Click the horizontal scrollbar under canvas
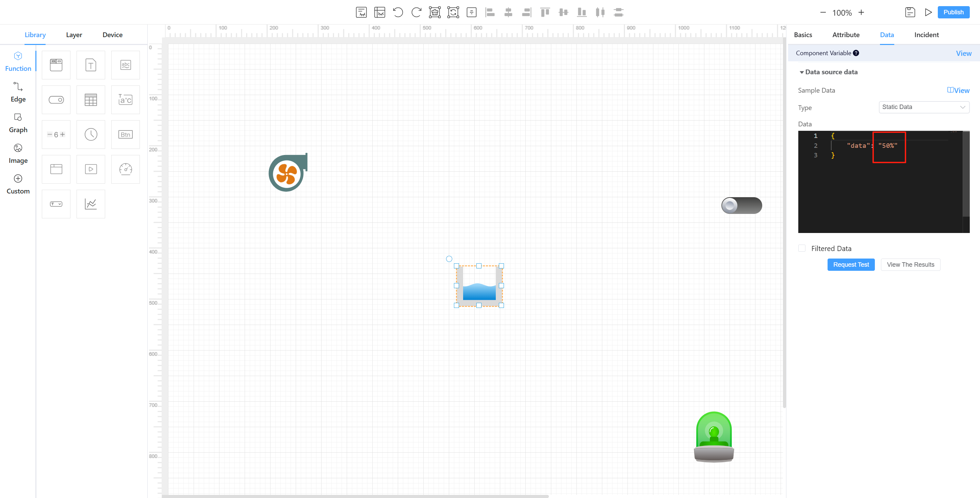 point(355,496)
